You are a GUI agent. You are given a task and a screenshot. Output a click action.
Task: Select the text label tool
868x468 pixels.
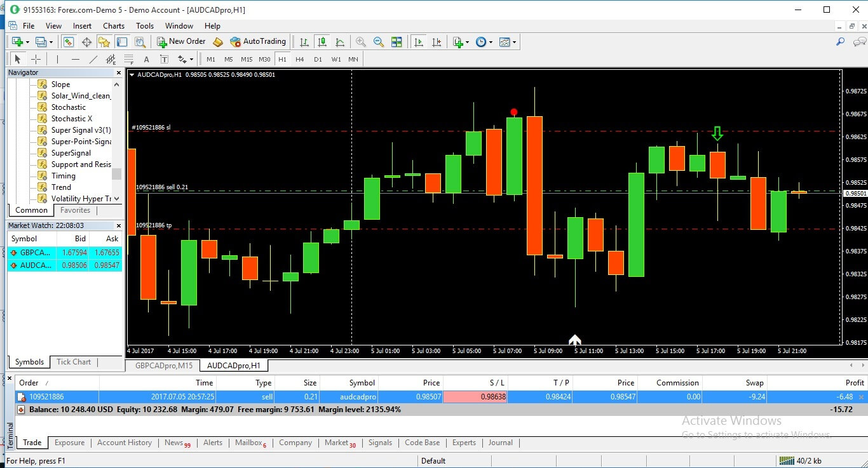(x=164, y=59)
